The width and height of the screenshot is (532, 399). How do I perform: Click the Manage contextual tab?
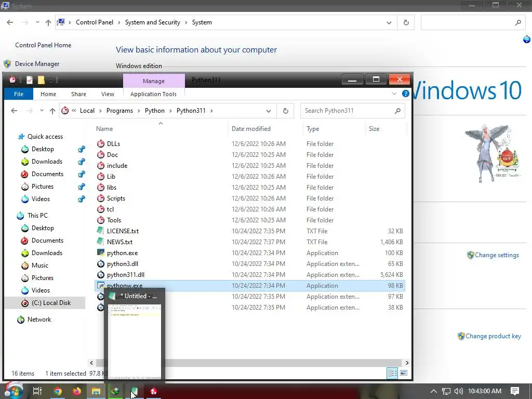[154, 81]
